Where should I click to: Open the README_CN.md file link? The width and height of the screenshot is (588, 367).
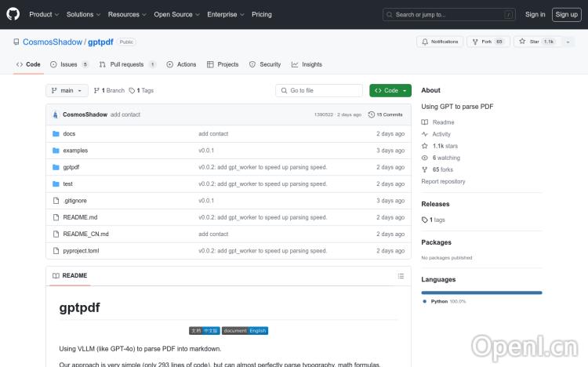85,234
